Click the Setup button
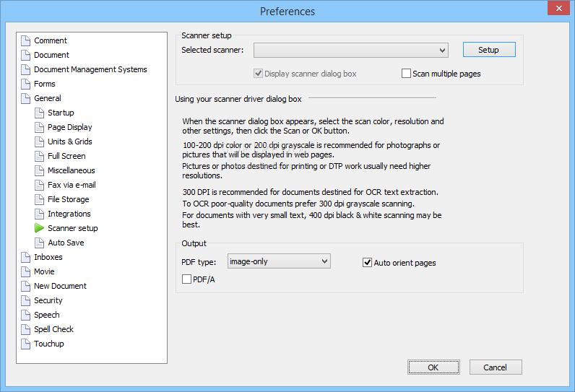The height and width of the screenshot is (392, 575). click(x=489, y=50)
